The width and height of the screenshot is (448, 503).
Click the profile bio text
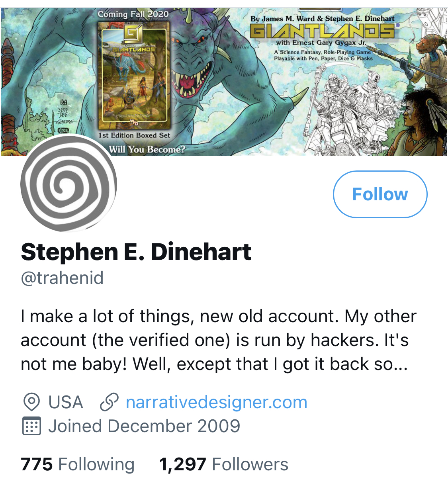tap(218, 340)
